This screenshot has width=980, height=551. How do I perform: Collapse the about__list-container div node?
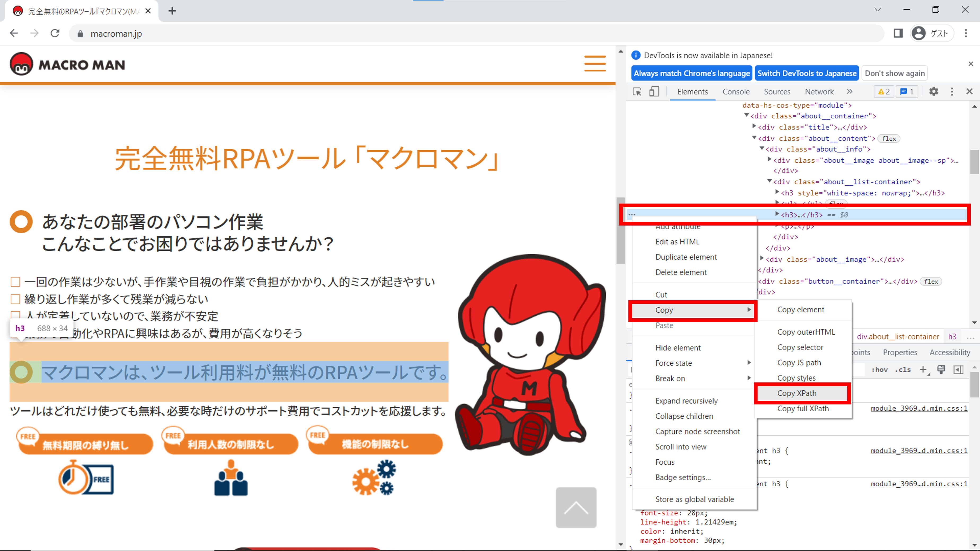pyautogui.click(x=770, y=181)
